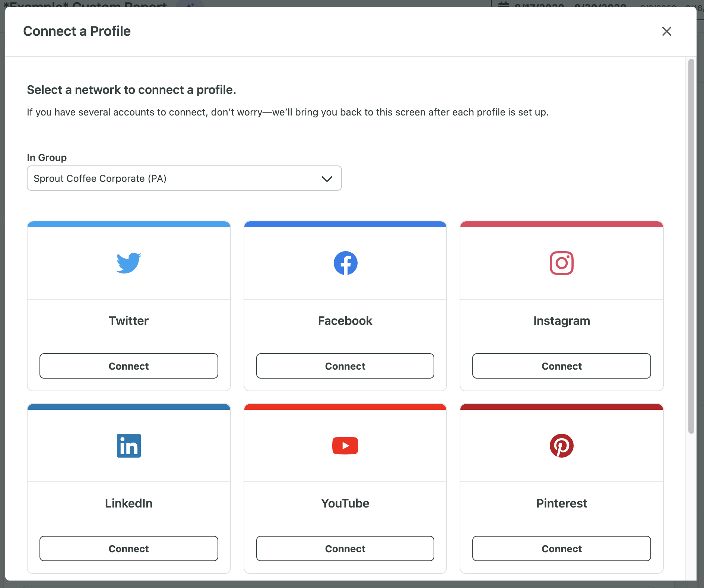Click the modal vertical scrollbar
The height and width of the screenshot is (588, 704).
point(691,246)
